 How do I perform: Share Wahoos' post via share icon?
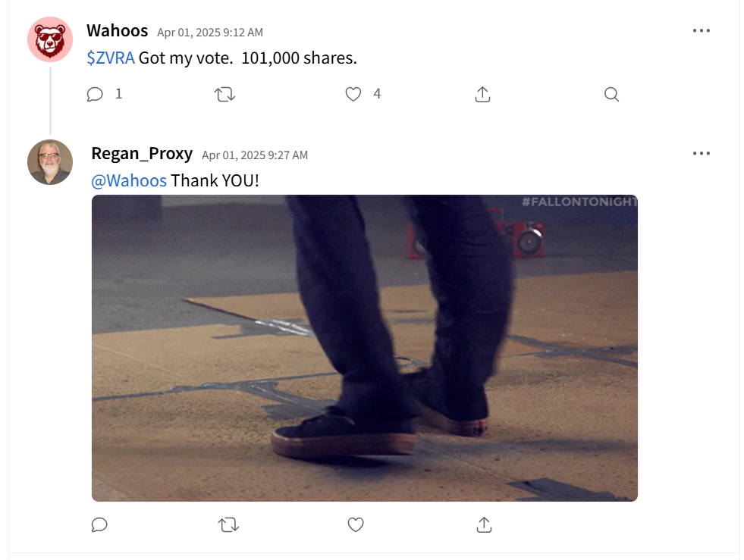coord(483,94)
